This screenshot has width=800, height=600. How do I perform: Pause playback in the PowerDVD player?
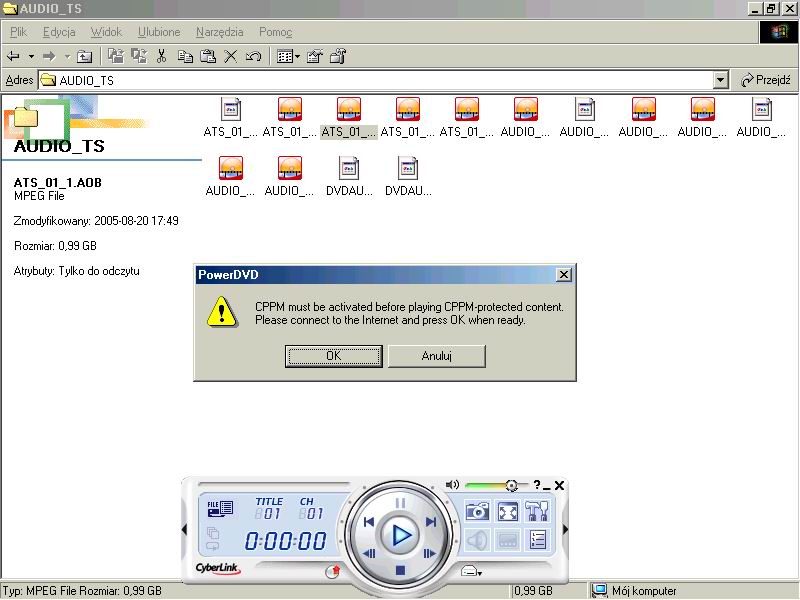pyautogui.click(x=401, y=503)
